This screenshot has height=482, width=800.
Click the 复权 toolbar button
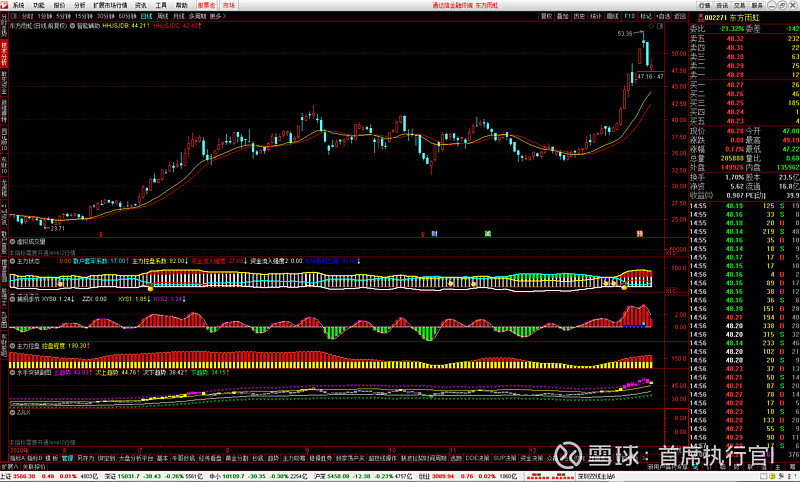(546, 16)
